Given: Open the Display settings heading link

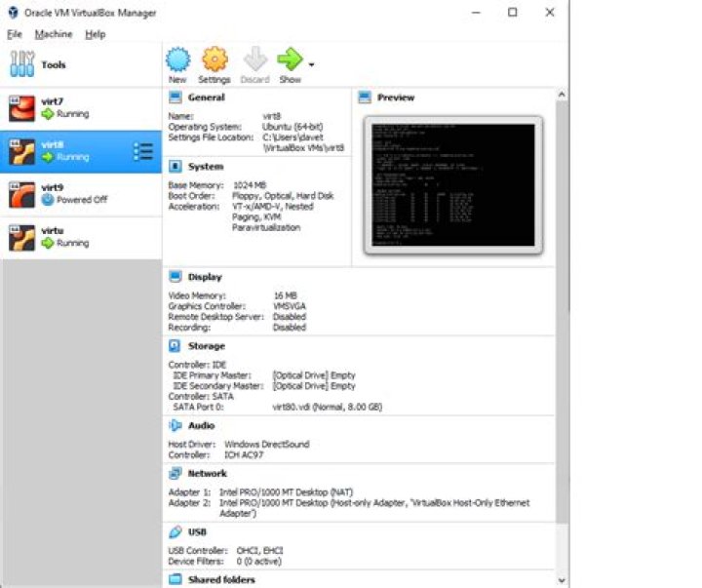Looking at the screenshot, I should tap(205, 277).
